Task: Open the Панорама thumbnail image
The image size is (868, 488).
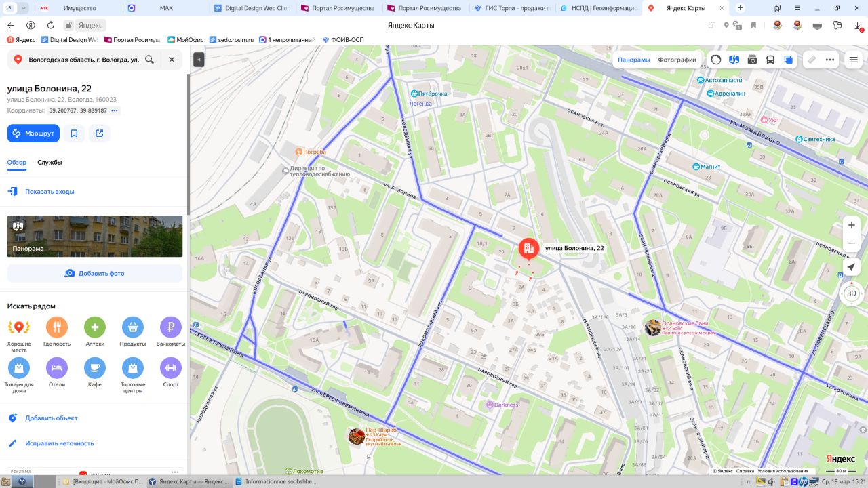Action: pos(95,236)
